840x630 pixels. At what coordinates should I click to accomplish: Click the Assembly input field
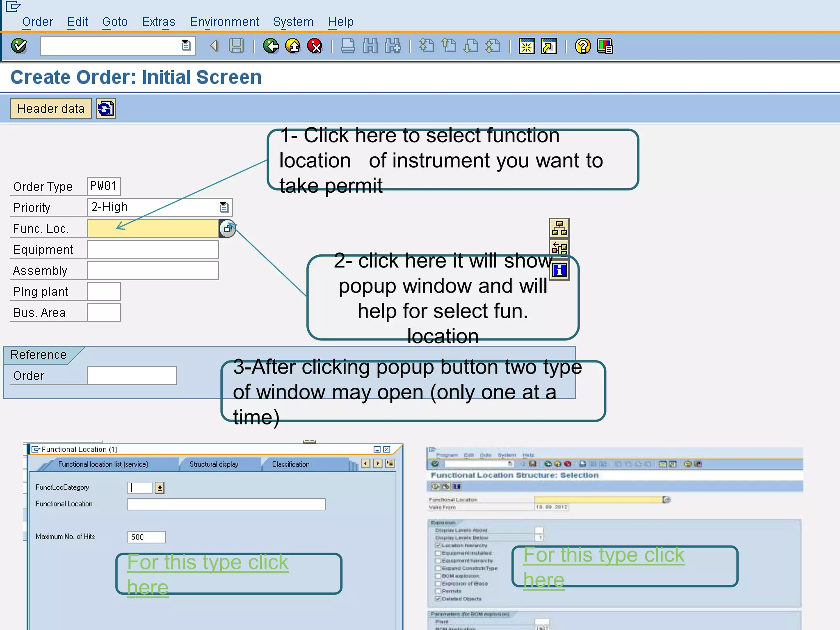coord(153,270)
